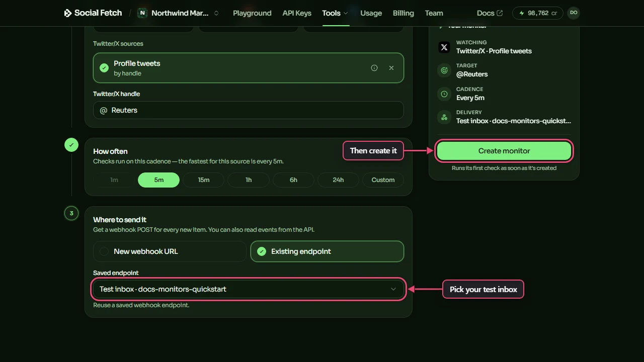
Task: Choose the 1m cadence
Action: coord(114,180)
